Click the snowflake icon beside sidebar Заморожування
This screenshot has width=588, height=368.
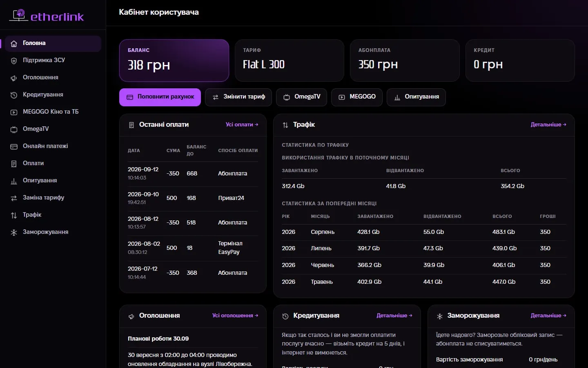[14, 233]
